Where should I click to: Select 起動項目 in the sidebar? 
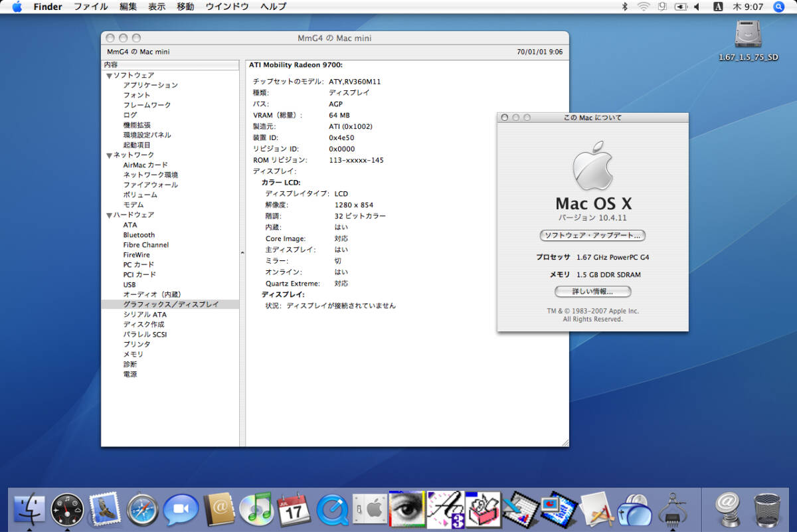(x=137, y=145)
